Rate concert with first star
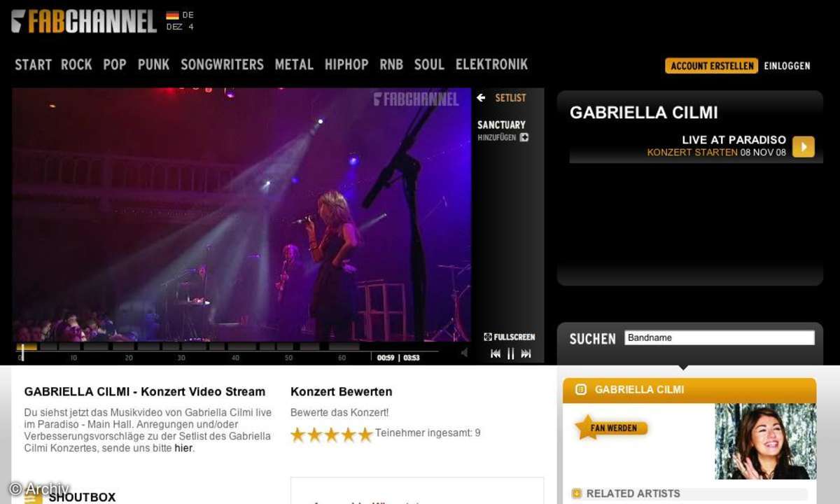 click(298, 435)
